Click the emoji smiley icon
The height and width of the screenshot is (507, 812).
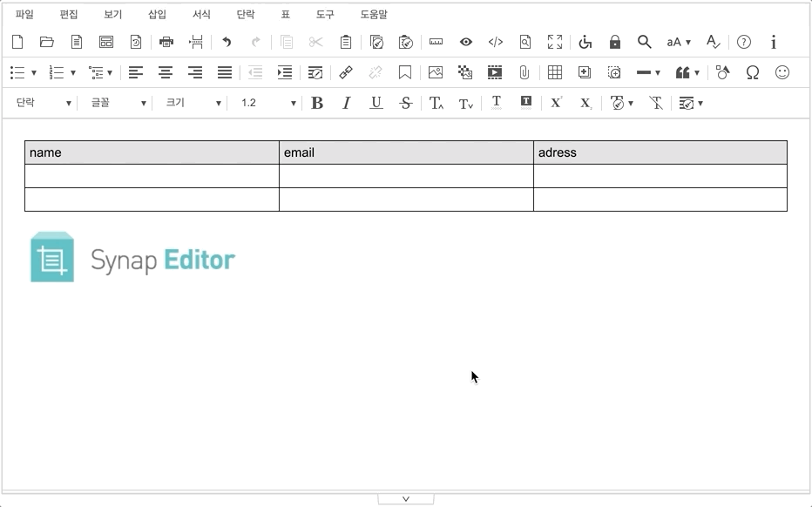click(782, 73)
